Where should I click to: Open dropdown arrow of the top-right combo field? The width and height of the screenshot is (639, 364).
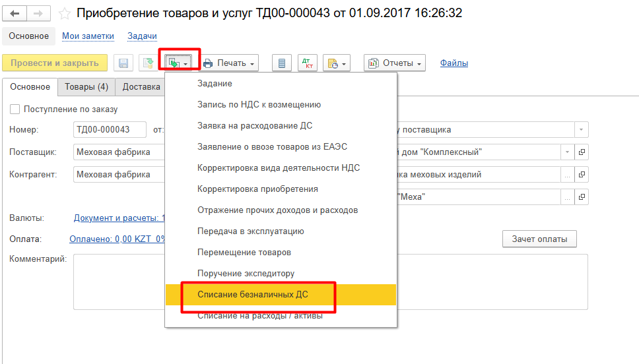[x=581, y=130]
